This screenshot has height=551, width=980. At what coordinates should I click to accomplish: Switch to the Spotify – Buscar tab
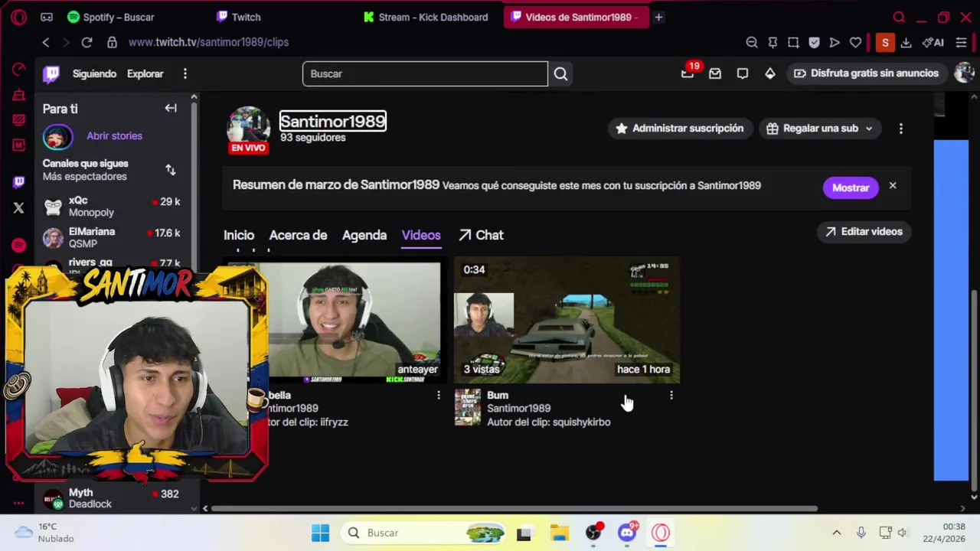pos(111,17)
